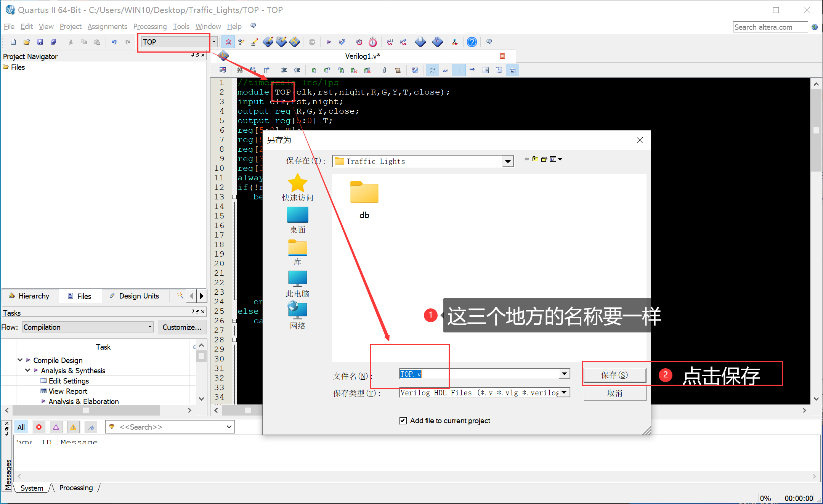Viewport: 823px width, 504px height.
Task: Click the Search altera.com input field
Action: pos(770,27)
